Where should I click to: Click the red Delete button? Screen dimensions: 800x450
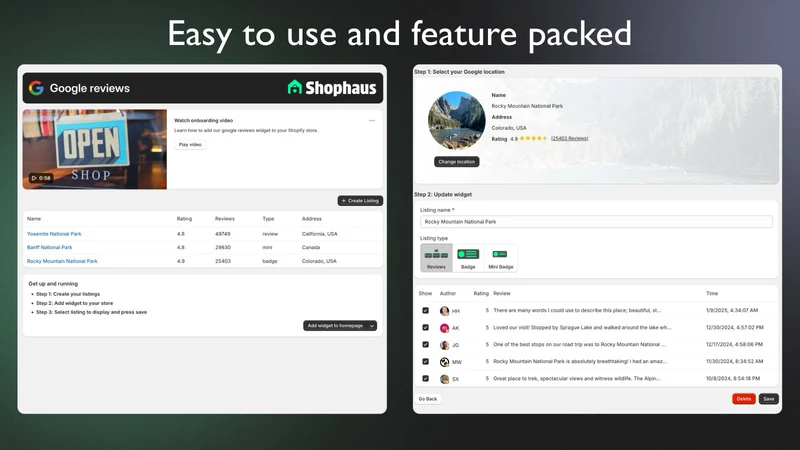pyautogui.click(x=743, y=399)
